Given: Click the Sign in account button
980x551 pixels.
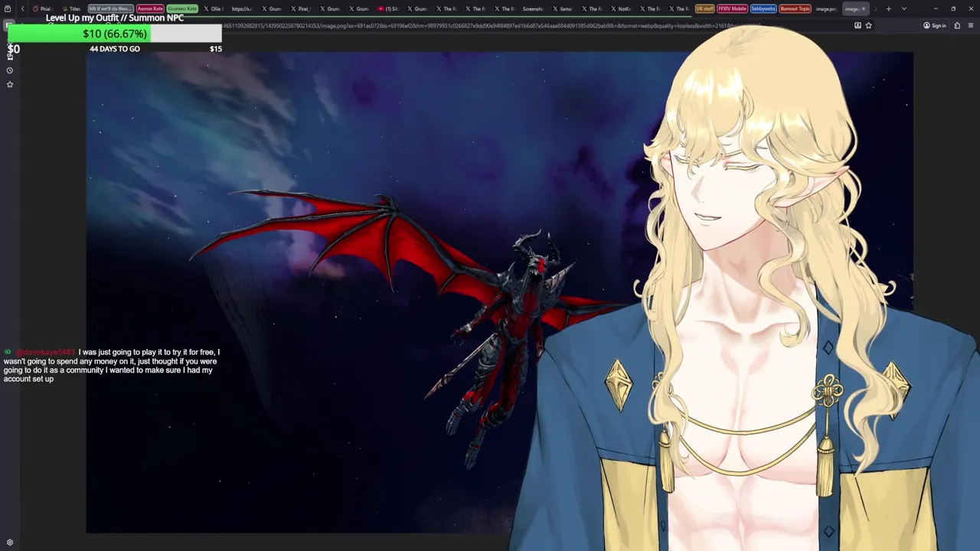Looking at the screenshot, I should point(935,25).
